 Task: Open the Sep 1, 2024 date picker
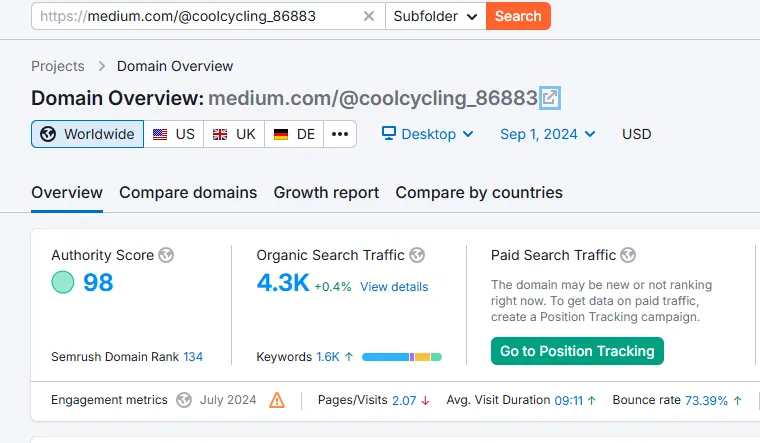tap(548, 134)
